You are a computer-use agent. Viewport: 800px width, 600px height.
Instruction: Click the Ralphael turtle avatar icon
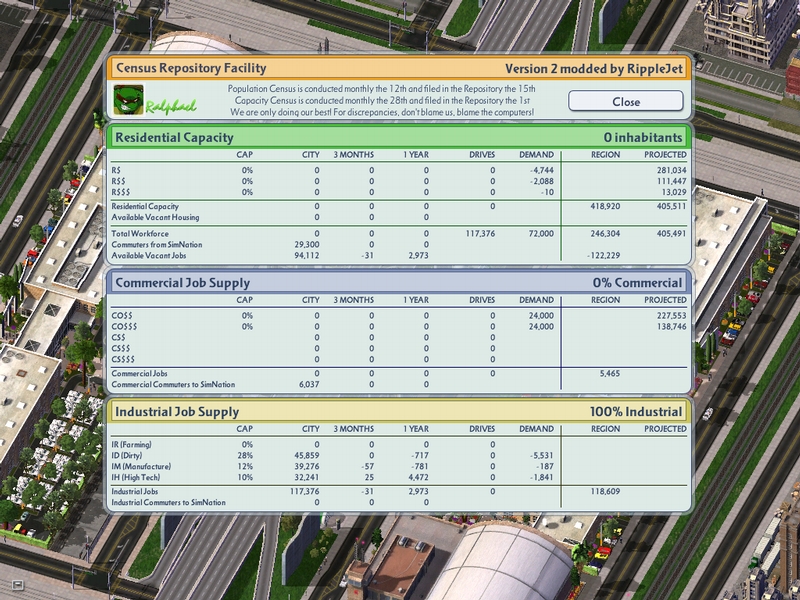coord(129,100)
